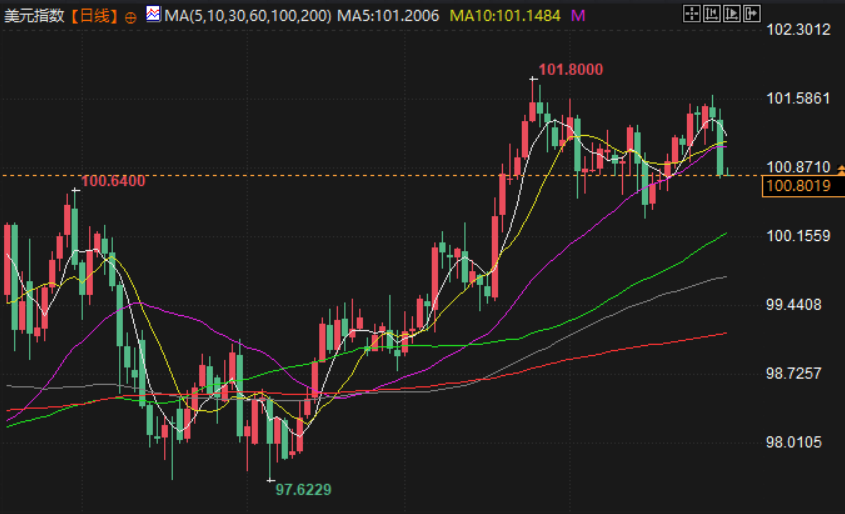Select the current price tag 100.8019
Viewport: 845px width, 514px height.
[803, 186]
